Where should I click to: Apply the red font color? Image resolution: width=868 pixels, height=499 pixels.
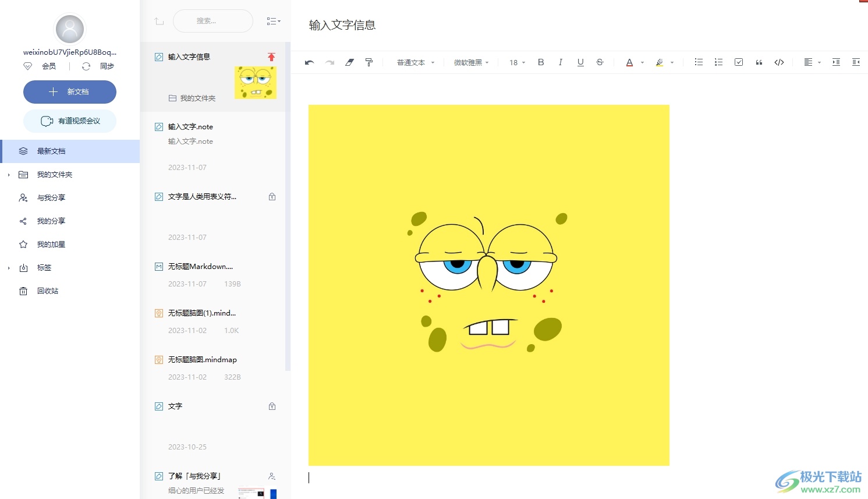point(629,62)
